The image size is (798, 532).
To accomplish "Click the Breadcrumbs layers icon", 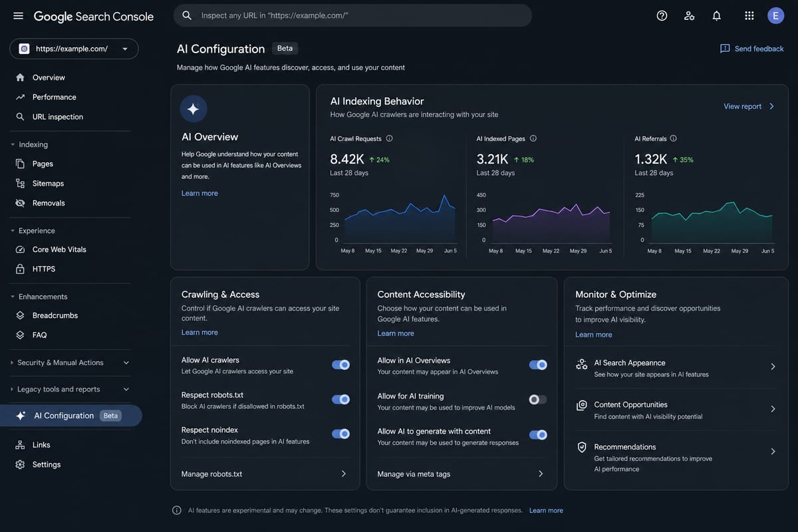I will point(20,315).
